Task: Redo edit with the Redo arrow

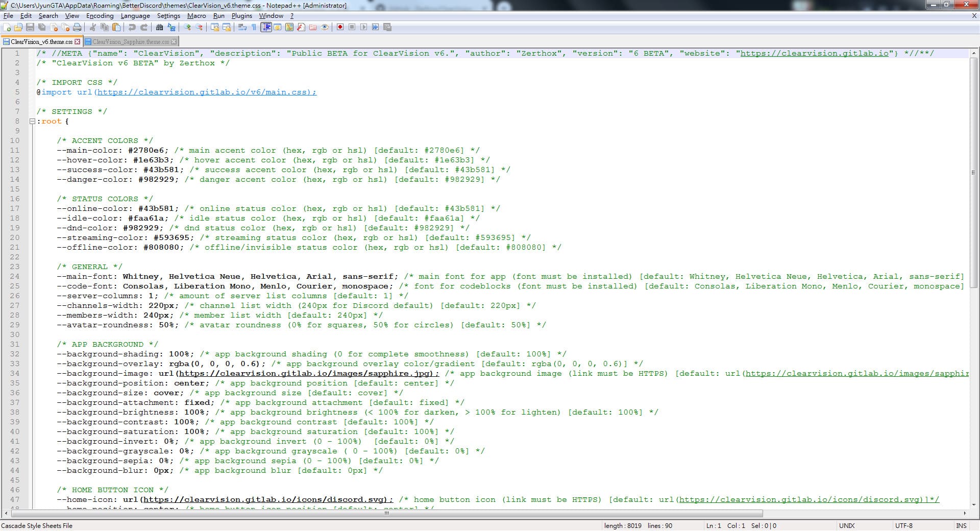Action: [144, 27]
